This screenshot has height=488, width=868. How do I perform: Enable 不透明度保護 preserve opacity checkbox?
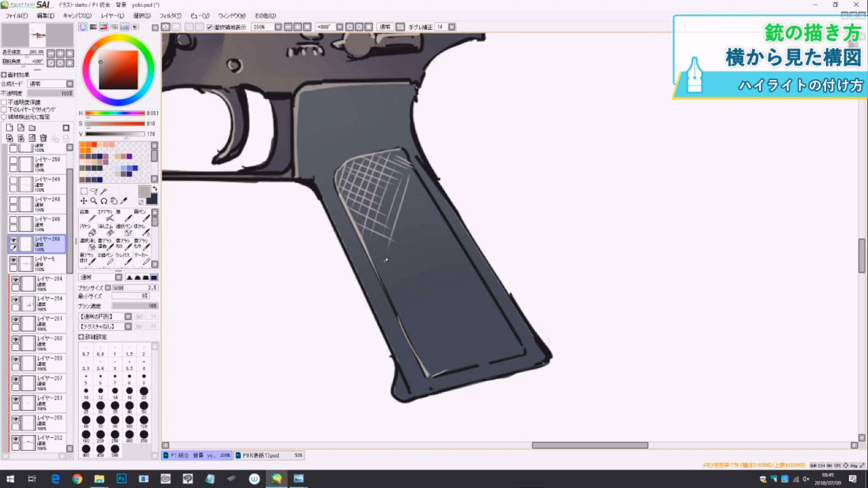4,102
